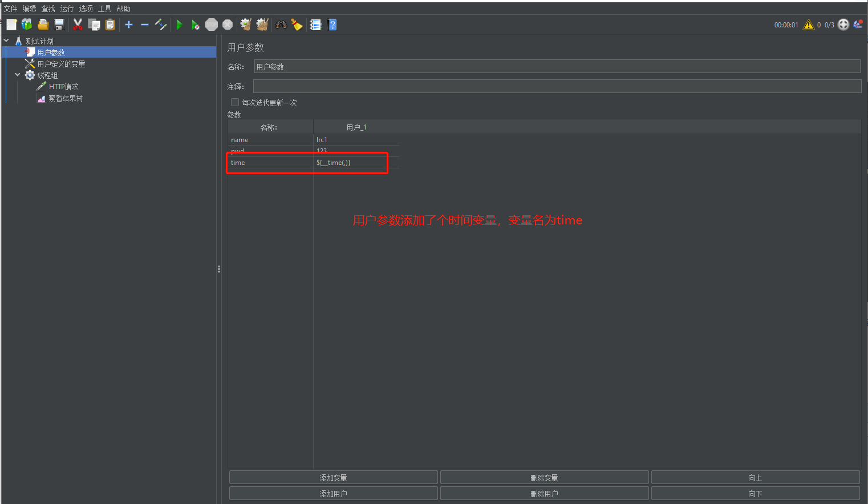Collapse the 测试计划 tree node arrow
Image resolution: width=868 pixels, height=504 pixels.
click(6, 41)
